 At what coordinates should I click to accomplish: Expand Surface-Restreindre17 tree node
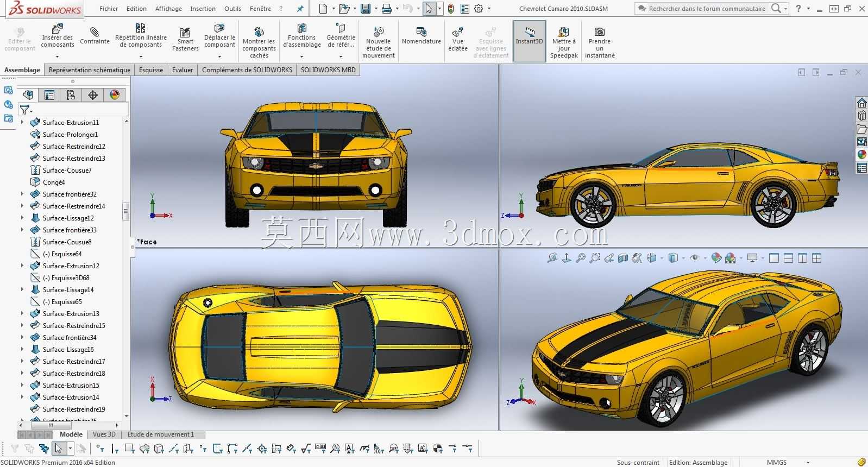pyautogui.click(x=22, y=361)
